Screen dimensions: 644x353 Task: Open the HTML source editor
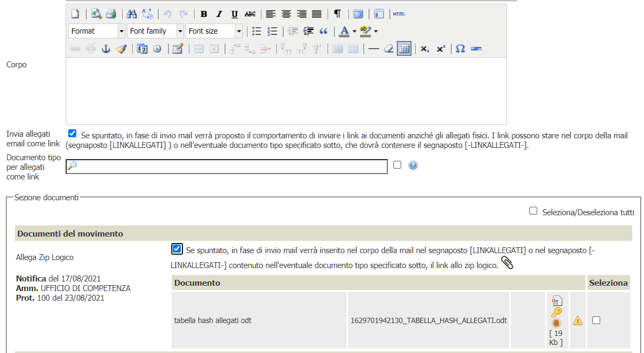pyautogui.click(x=399, y=14)
